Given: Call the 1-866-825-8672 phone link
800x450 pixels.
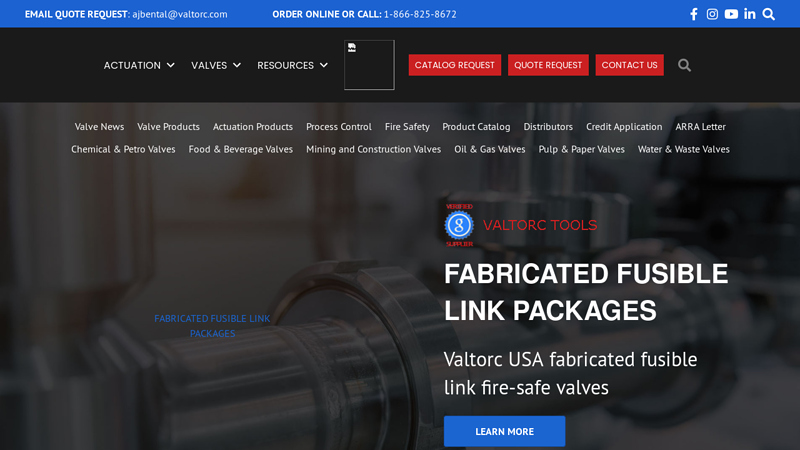Looking at the screenshot, I should pyautogui.click(x=420, y=14).
